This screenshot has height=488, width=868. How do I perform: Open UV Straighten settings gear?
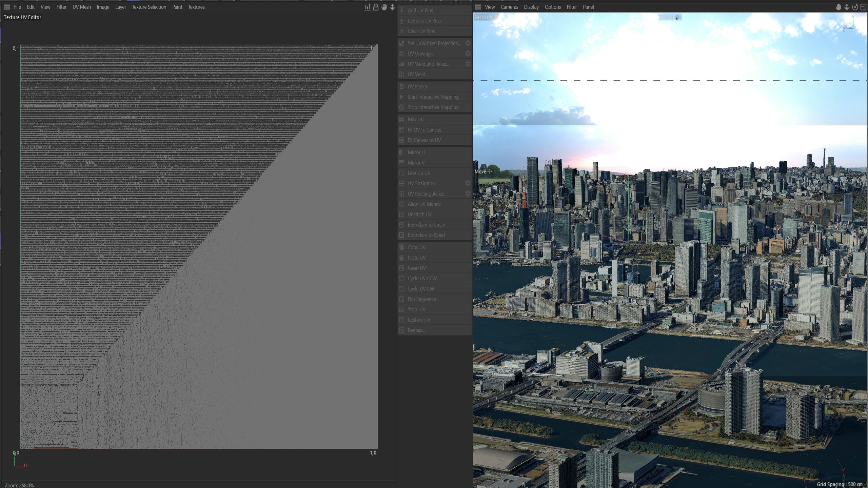(x=468, y=183)
